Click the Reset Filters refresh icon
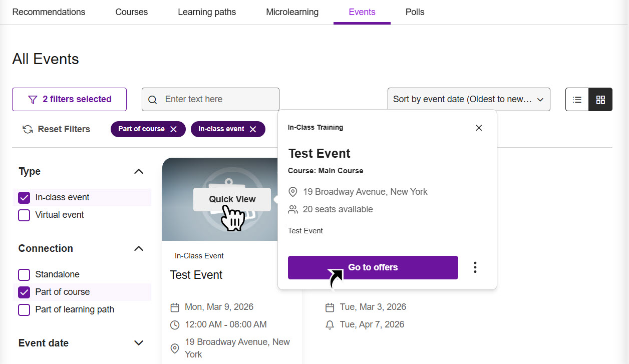 point(27,129)
